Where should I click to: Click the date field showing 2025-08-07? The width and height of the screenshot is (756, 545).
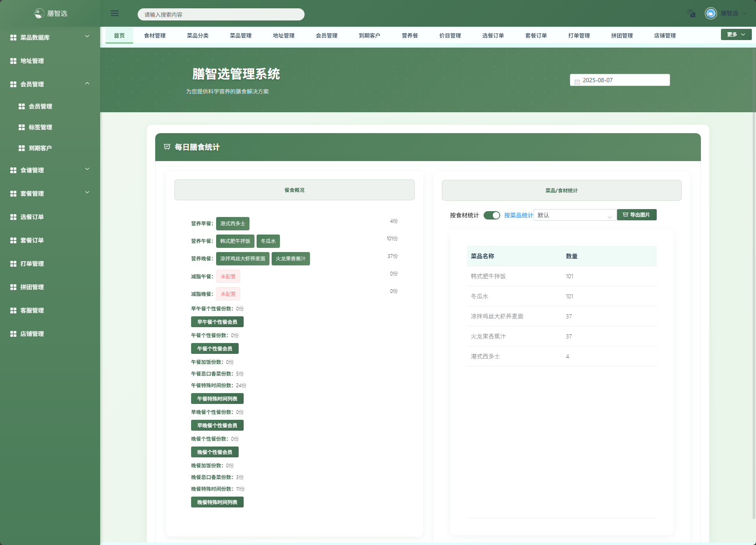coord(620,80)
